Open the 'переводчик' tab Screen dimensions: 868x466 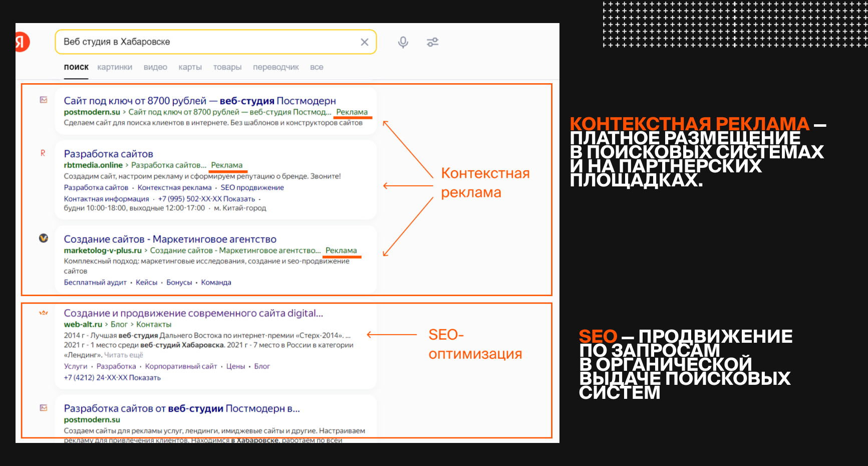pos(276,67)
